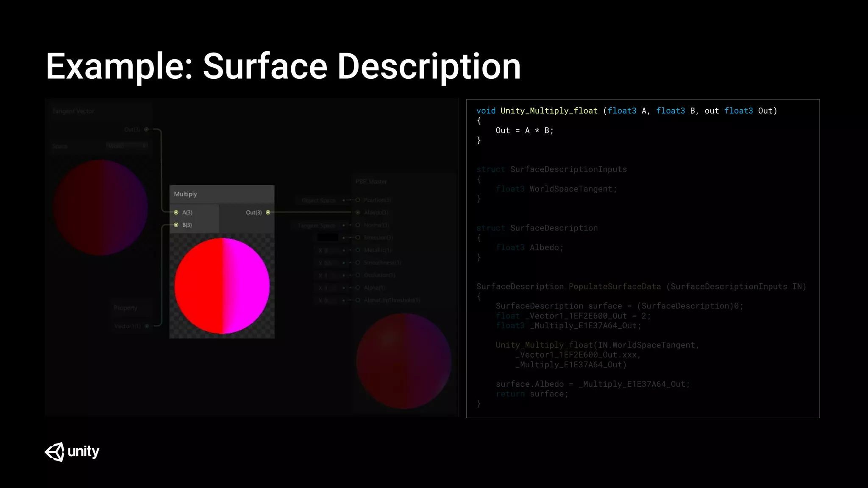Viewport: 868px width, 488px height.
Task: Click the 'return surface;' code line
Action: 532,394
